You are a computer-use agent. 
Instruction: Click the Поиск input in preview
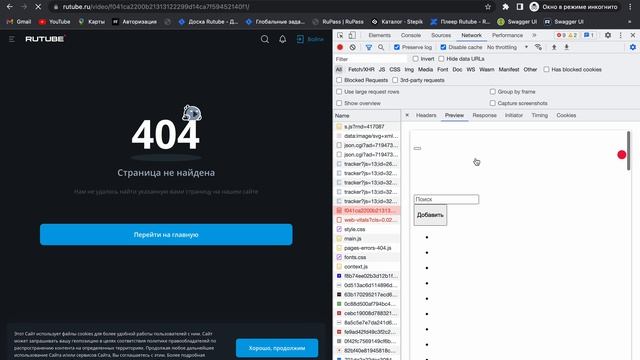446,199
